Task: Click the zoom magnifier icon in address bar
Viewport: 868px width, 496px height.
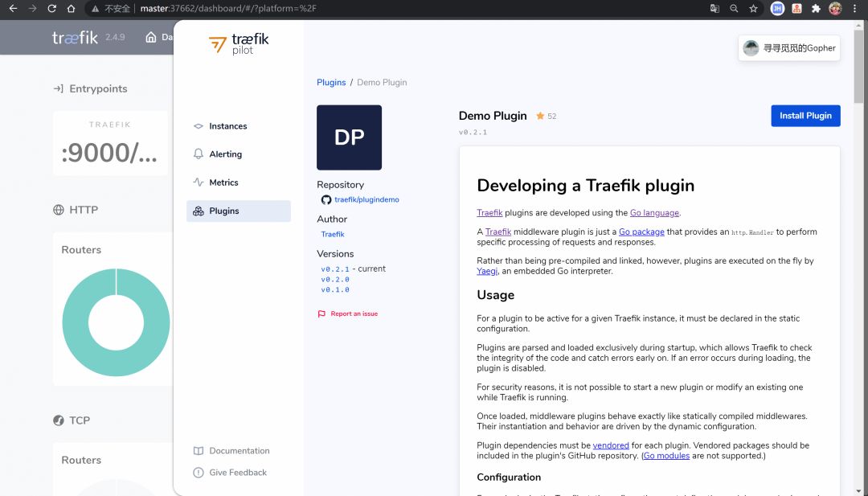Action: [x=734, y=8]
